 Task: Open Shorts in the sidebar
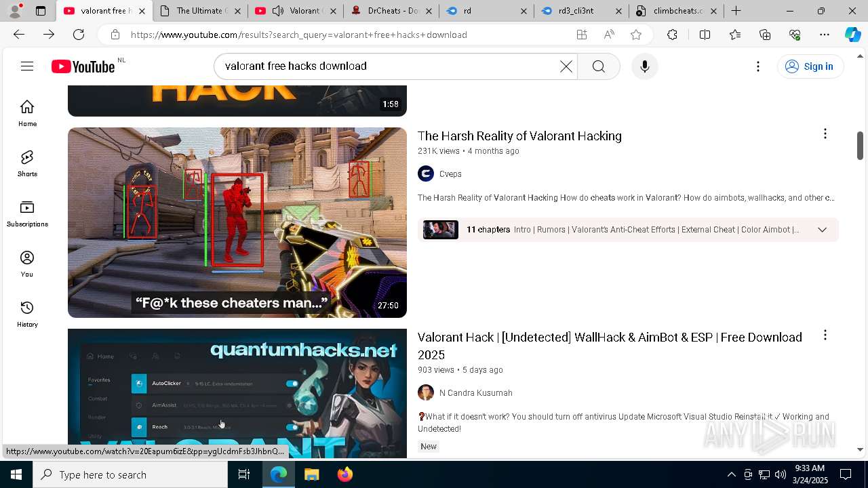coord(27,163)
